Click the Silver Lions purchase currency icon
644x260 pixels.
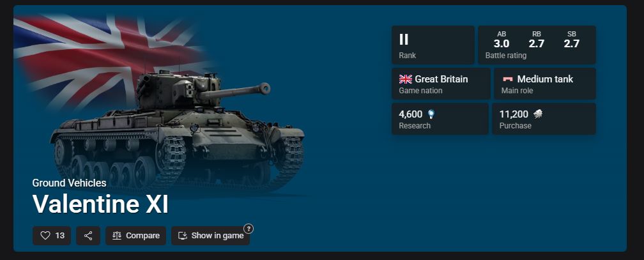click(537, 114)
